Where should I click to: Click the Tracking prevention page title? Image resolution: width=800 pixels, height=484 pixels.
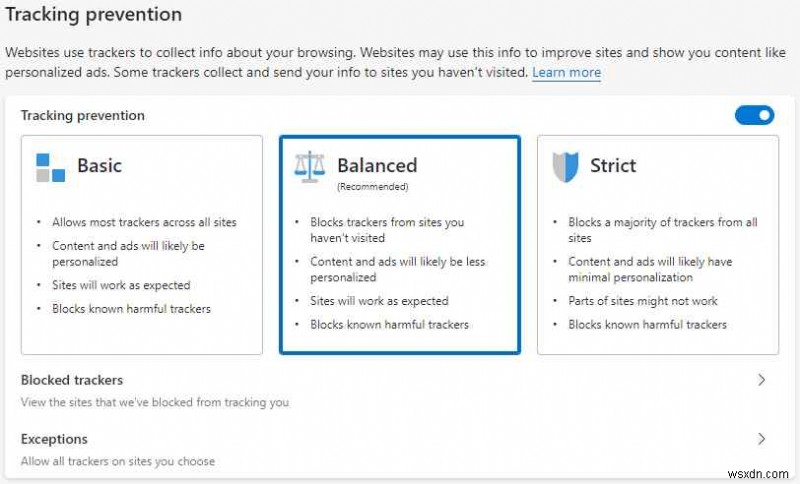coord(94,15)
